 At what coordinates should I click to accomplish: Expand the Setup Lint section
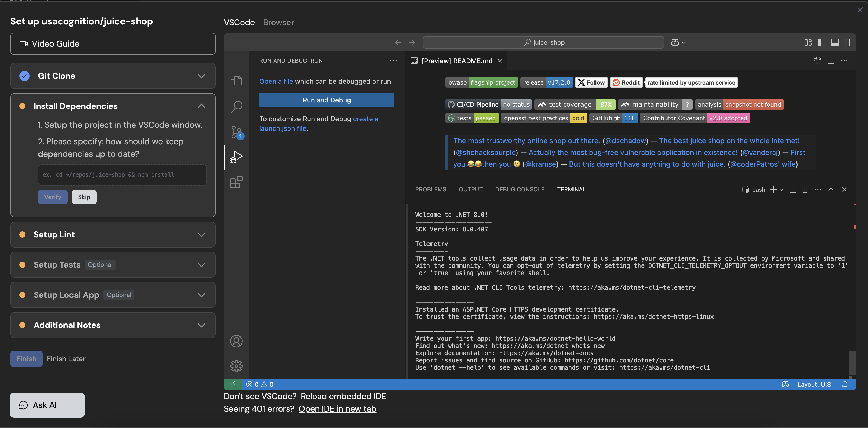[201, 235]
